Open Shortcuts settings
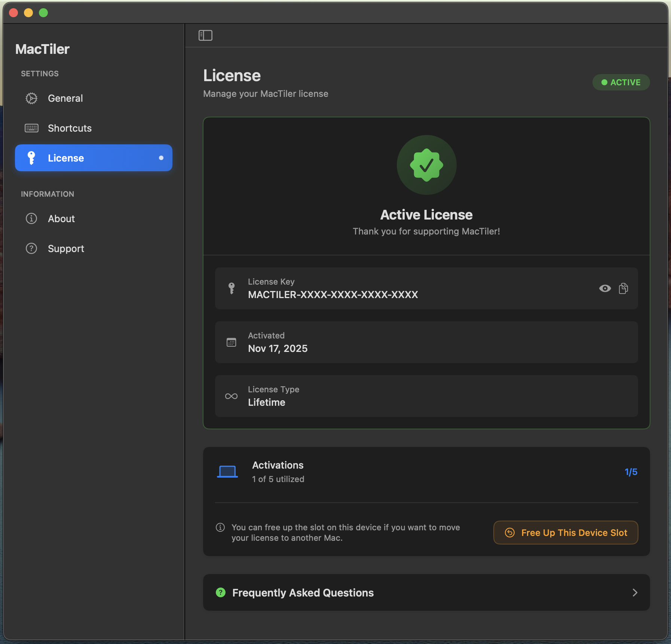 tap(94, 128)
